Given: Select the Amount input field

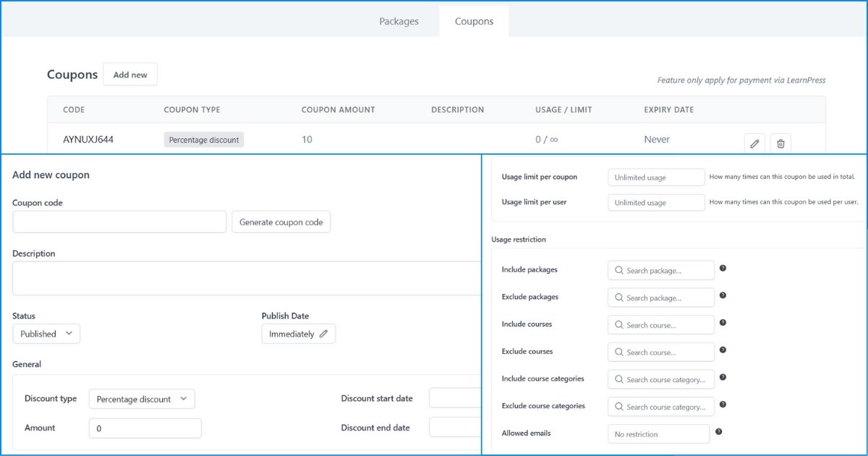Looking at the screenshot, I should click(145, 428).
